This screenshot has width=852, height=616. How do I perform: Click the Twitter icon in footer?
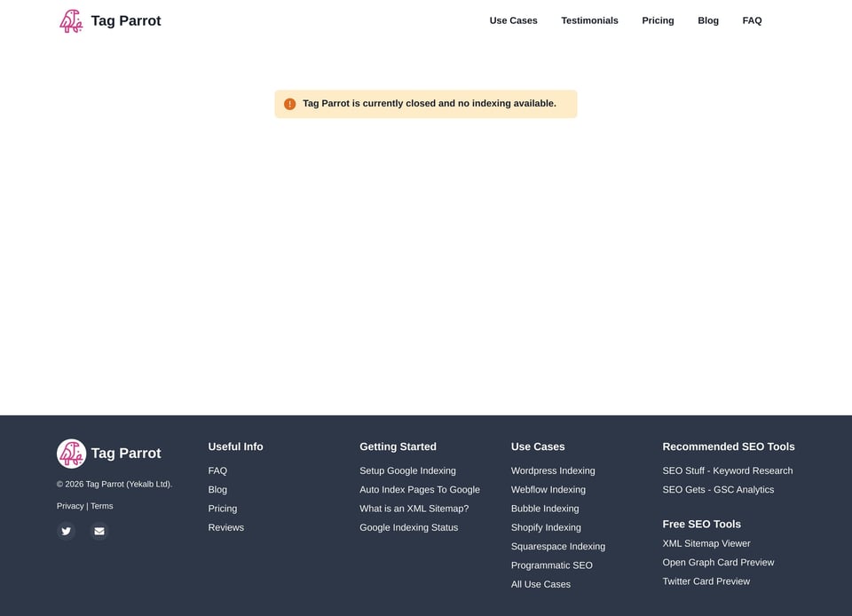[67, 531]
